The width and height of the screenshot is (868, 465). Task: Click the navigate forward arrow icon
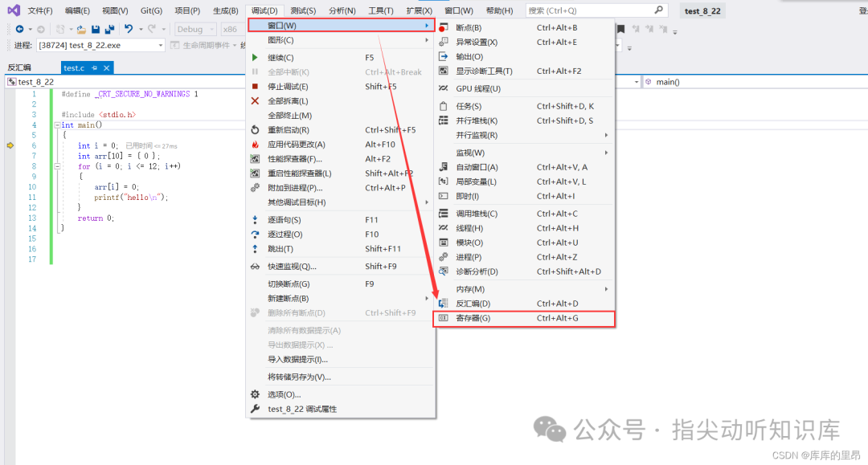(39, 29)
